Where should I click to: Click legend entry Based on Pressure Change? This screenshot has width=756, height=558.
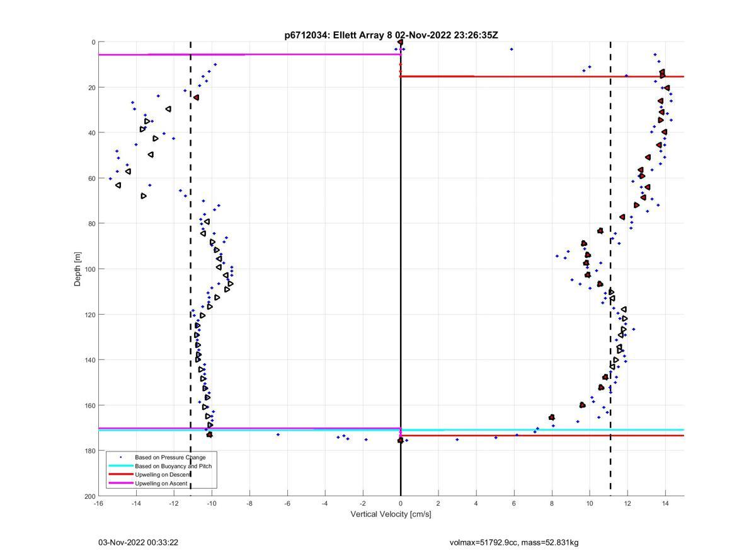[170, 457]
